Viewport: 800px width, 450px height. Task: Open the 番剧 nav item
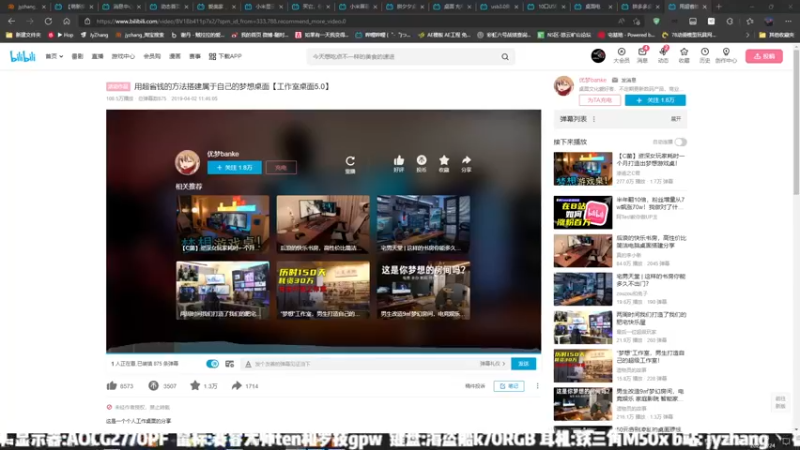point(77,56)
